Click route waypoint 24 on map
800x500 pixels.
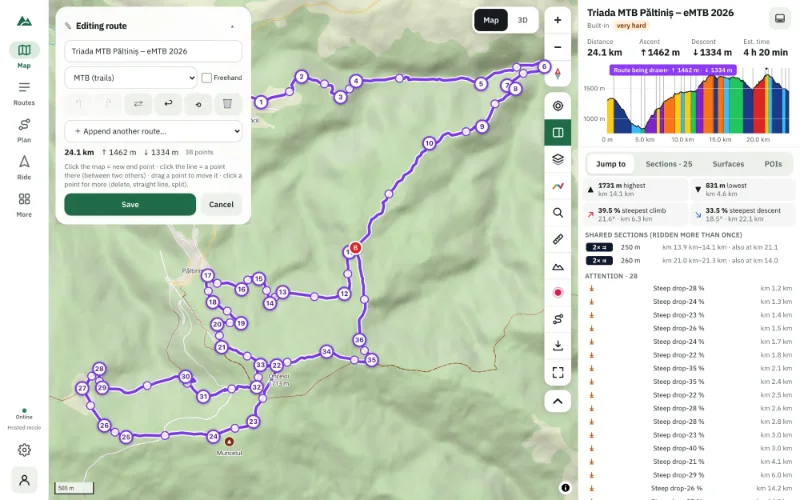click(x=213, y=436)
